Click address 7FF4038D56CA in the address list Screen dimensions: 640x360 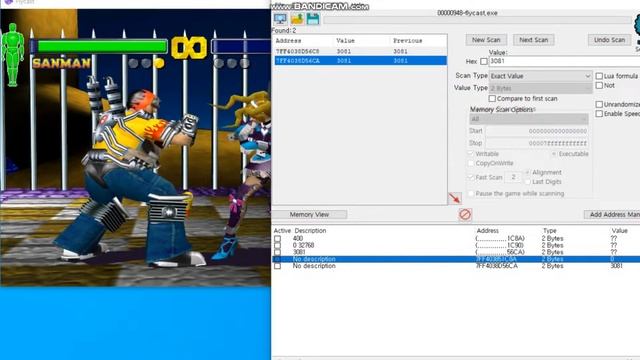(497, 266)
